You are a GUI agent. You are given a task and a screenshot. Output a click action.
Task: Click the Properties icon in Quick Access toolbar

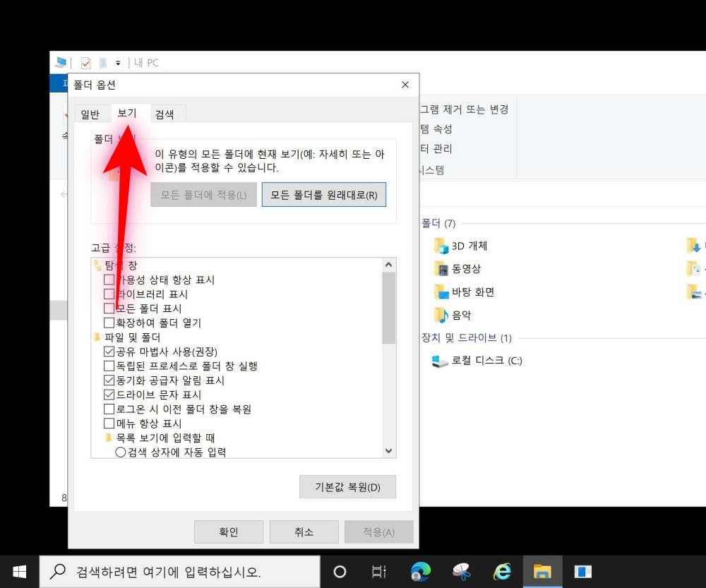click(x=85, y=63)
